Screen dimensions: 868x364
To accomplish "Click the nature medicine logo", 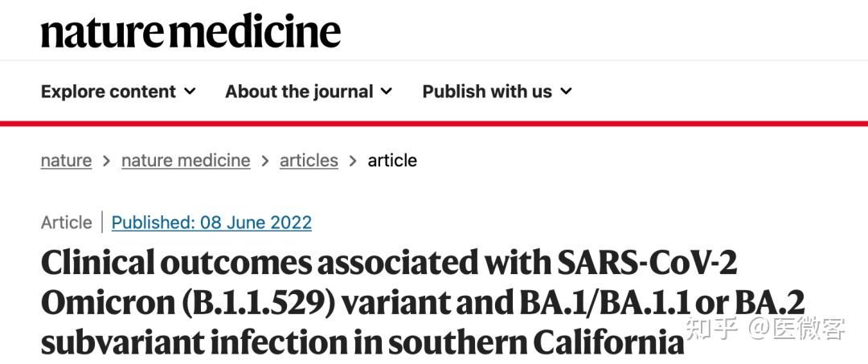I will tap(190, 31).
